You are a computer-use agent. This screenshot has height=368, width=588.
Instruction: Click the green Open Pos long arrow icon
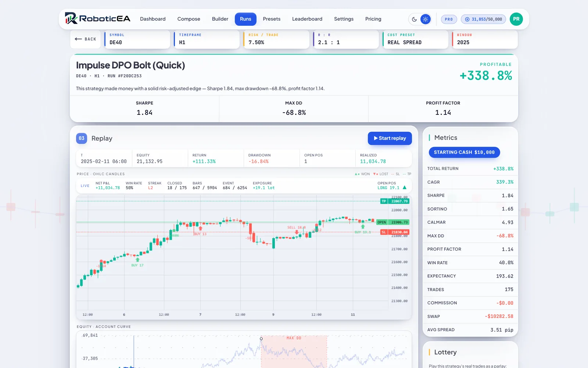click(405, 188)
